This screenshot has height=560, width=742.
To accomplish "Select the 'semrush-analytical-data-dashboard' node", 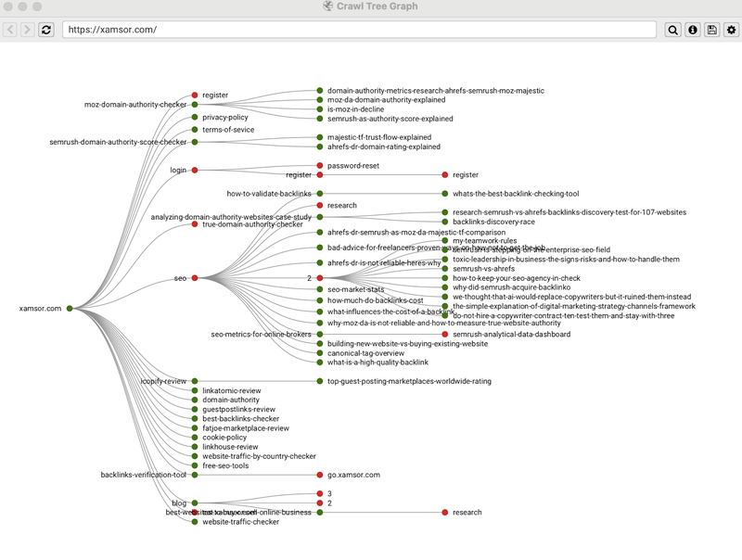I will coord(445,334).
